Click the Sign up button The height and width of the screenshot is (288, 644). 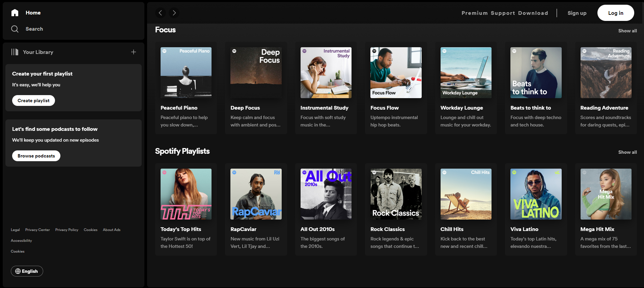coord(577,13)
